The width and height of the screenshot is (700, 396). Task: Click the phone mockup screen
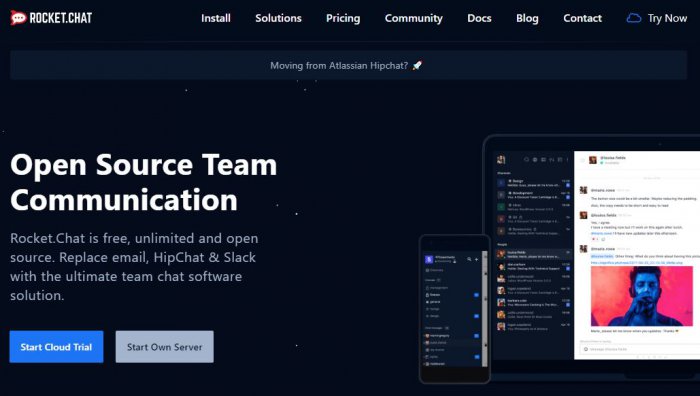pyautogui.click(x=454, y=309)
